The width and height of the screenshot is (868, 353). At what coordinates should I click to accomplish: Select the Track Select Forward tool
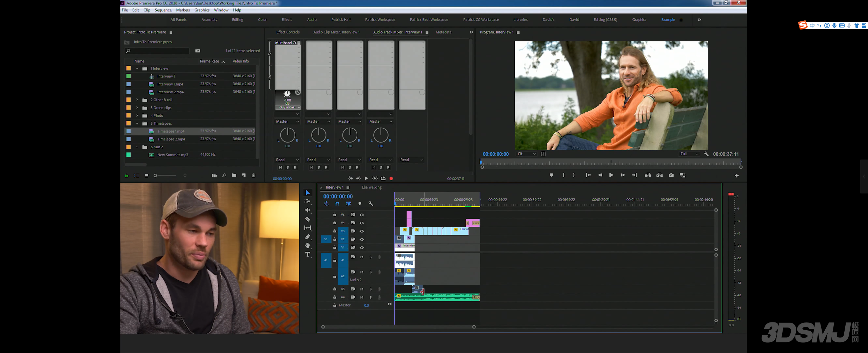click(308, 201)
